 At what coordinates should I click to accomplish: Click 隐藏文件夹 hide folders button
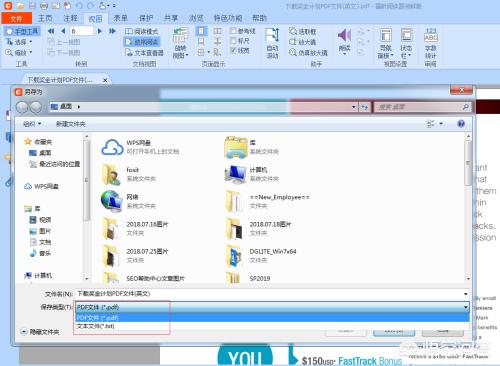(40, 332)
